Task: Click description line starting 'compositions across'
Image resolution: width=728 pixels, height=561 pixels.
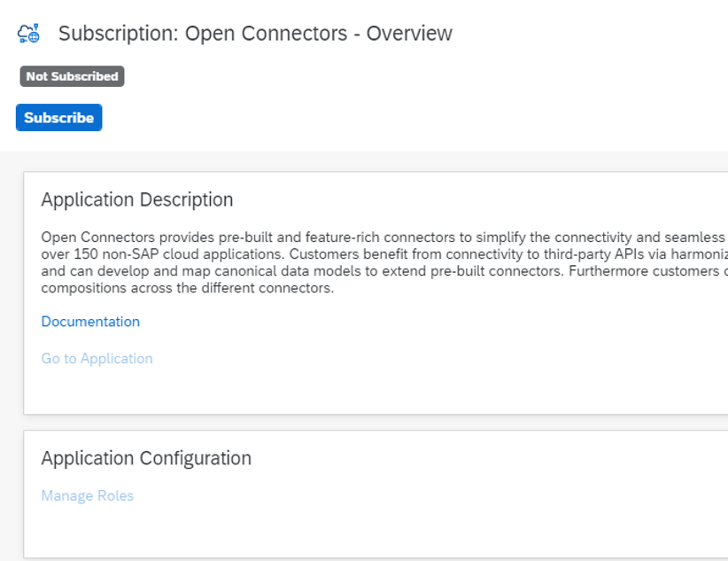Action: 187,288
